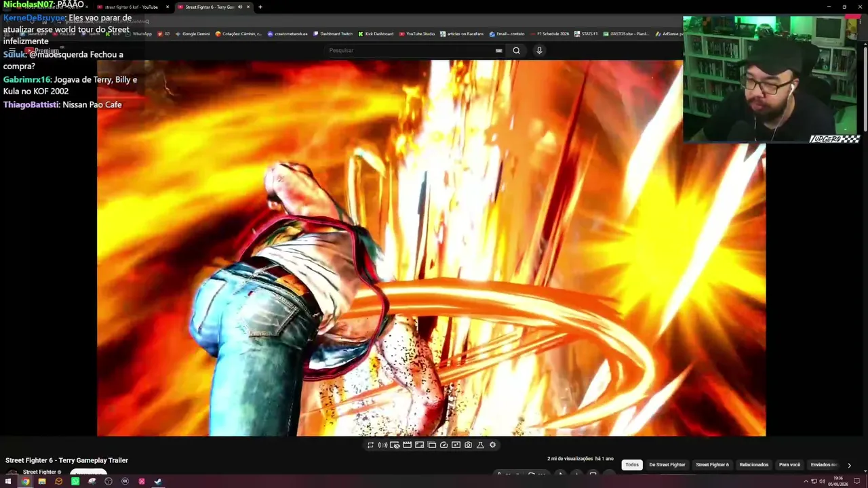868x488 pixels.
Task: Open the 'Email – contato' bookmark
Action: [x=507, y=34]
